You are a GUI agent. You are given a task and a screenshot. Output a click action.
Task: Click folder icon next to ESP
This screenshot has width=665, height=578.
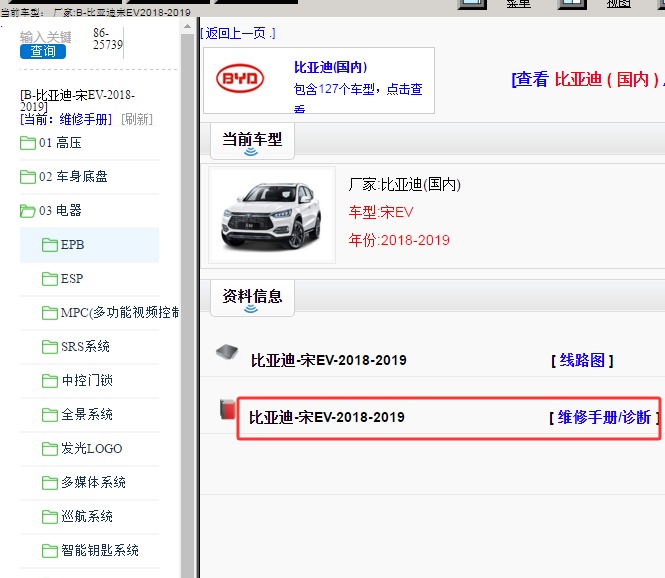point(50,279)
